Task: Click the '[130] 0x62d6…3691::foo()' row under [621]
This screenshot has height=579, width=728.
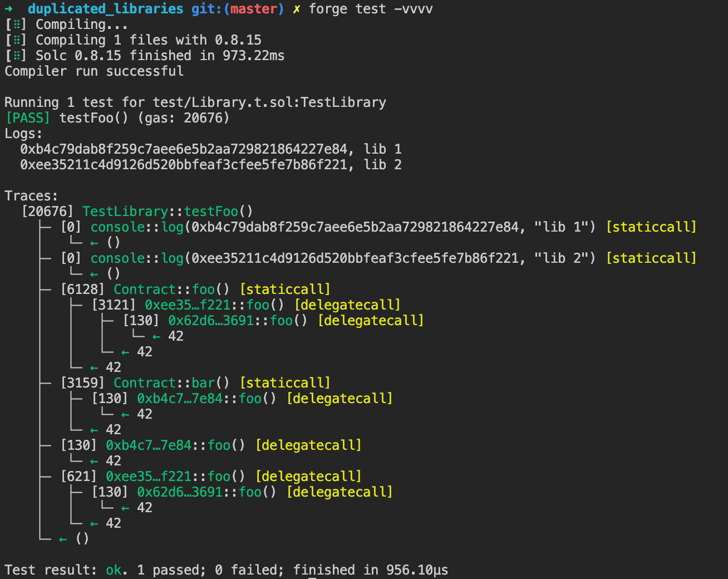Action: click(x=242, y=492)
